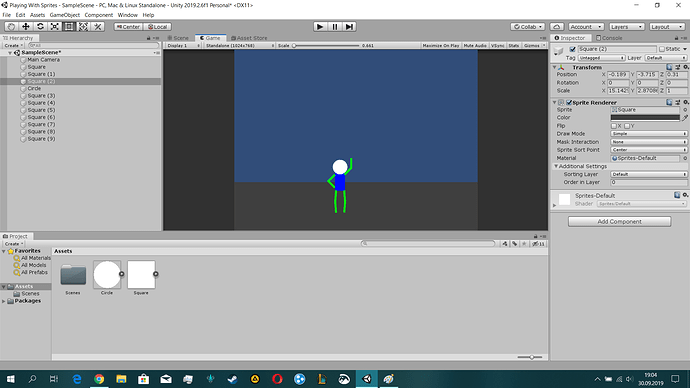Collapse the Additional Settings section
The image size is (690, 388).
pyautogui.click(x=556, y=166)
